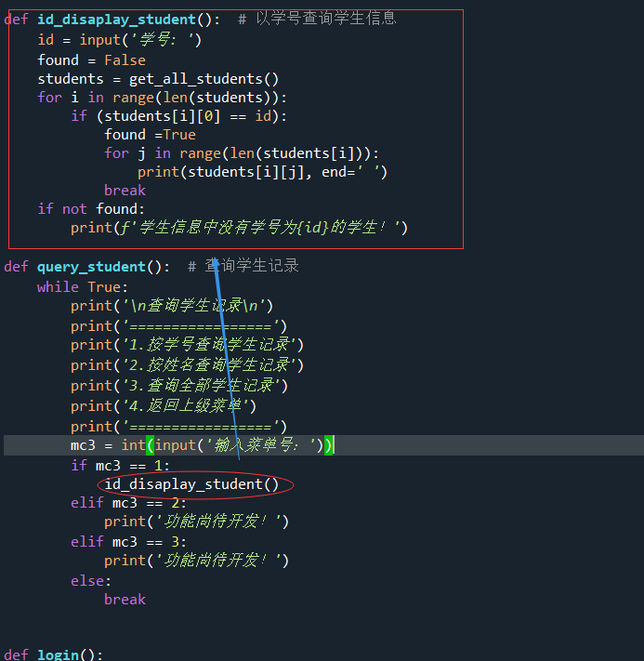Click the 'def login():' line
The height and width of the screenshot is (661, 644).
point(54,654)
